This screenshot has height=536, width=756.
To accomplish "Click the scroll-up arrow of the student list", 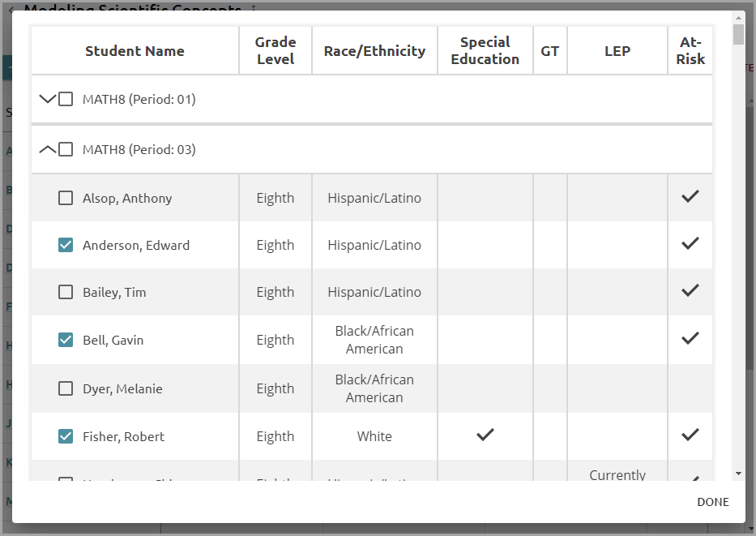I will pyautogui.click(x=738, y=18).
